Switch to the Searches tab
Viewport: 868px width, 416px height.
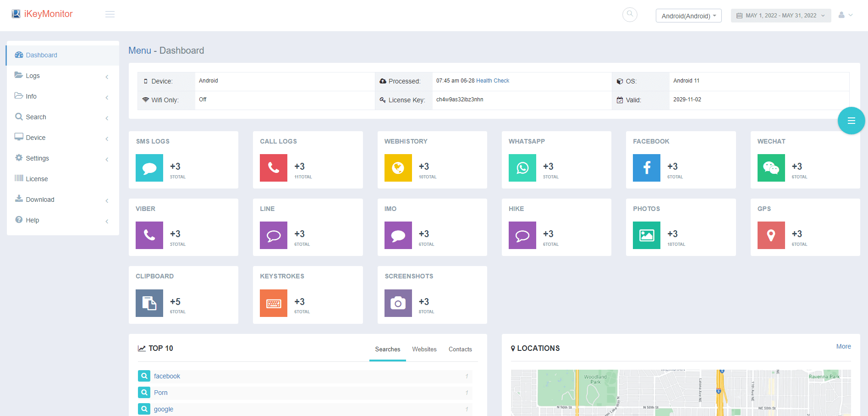pyautogui.click(x=388, y=349)
